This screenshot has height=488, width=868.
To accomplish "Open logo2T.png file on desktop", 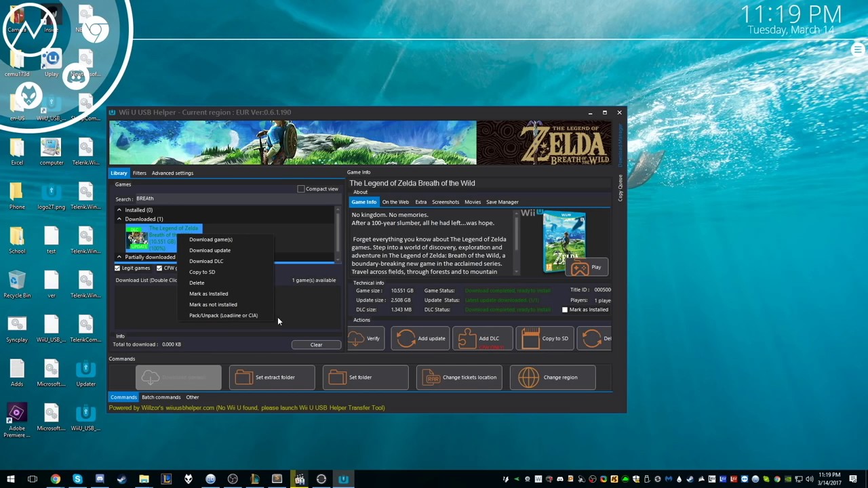I will point(51,196).
